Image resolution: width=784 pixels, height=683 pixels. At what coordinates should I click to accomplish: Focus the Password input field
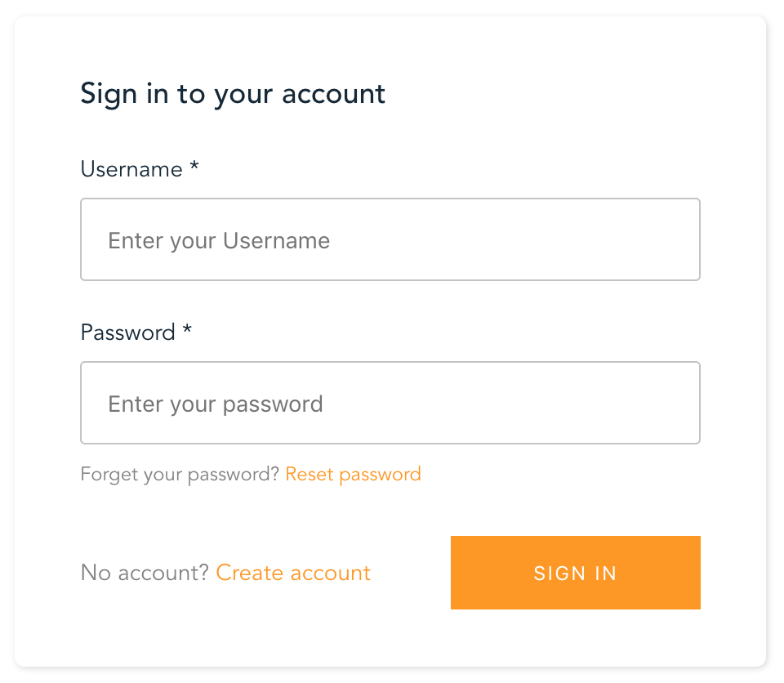point(390,403)
